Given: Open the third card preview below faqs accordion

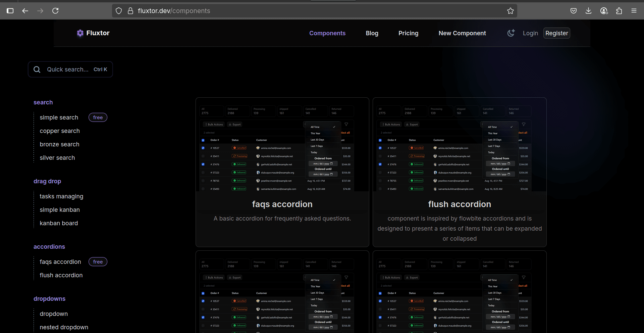Looking at the screenshot, I should [282, 292].
